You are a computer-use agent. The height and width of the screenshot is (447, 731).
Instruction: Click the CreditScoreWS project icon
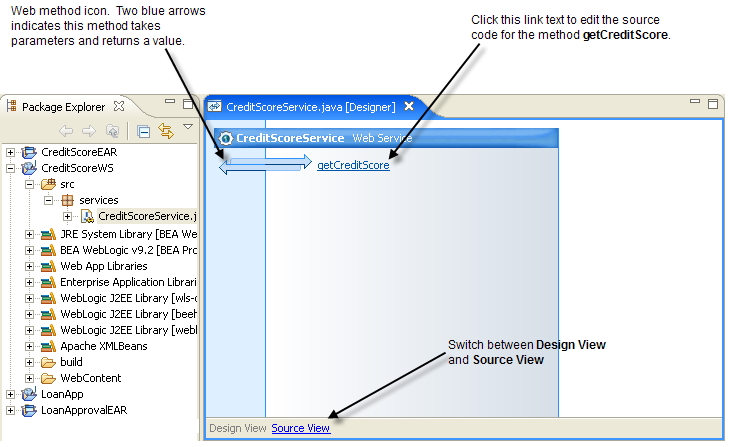[29, 168]
